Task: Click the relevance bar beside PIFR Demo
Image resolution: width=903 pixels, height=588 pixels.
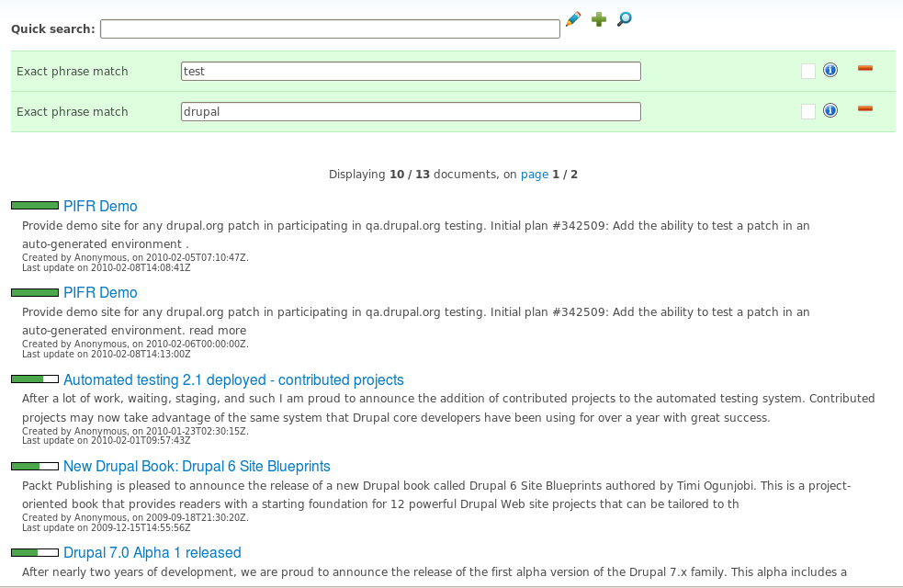Action: 34,205
